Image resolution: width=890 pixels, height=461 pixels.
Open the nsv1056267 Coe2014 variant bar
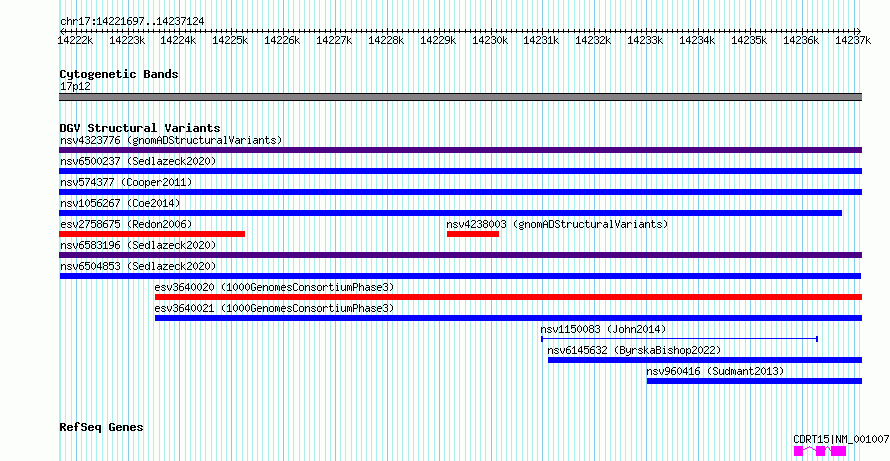pos(451,213)
